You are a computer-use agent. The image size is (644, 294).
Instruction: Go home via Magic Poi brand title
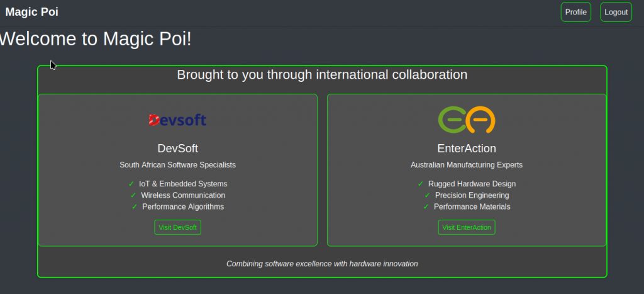pos(31,12)
